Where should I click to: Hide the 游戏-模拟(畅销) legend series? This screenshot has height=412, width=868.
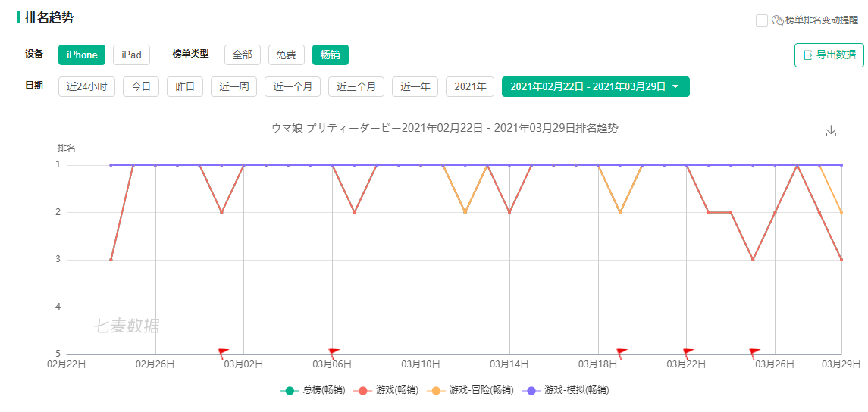[566, 391]
